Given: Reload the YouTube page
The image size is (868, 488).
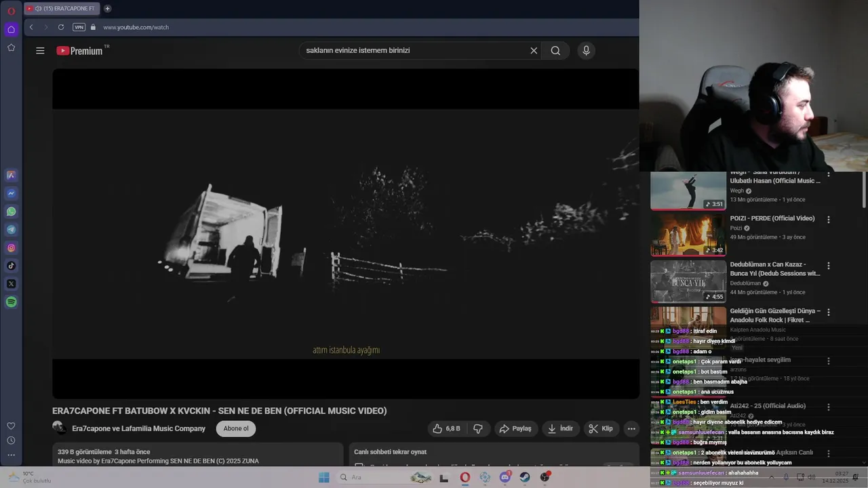Looking at the screenshot, I should click(x=61, y=27).
